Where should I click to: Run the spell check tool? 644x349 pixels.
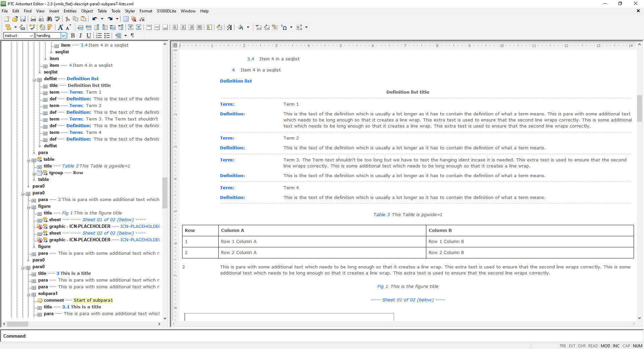coord(57,19)
